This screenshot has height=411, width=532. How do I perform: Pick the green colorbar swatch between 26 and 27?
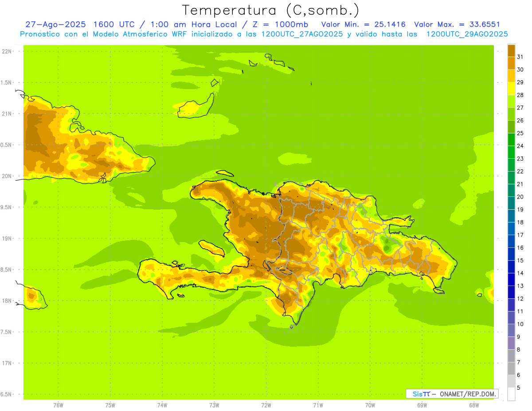click(511, 114)
